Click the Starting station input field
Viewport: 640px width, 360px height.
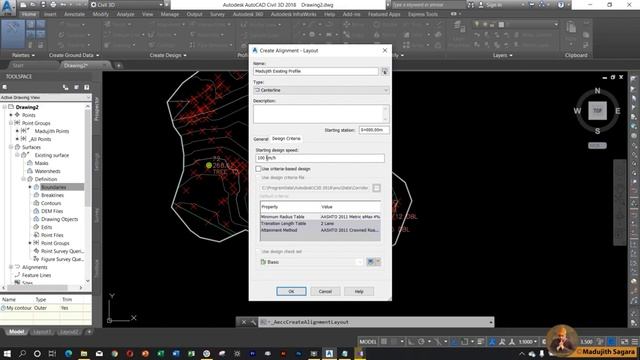(x=373, y=130)
